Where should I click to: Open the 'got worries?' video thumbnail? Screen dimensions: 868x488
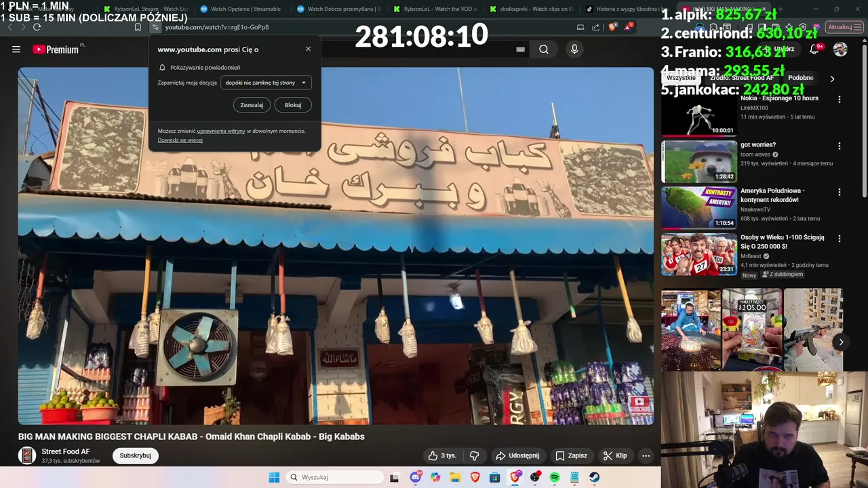(698, 161)
